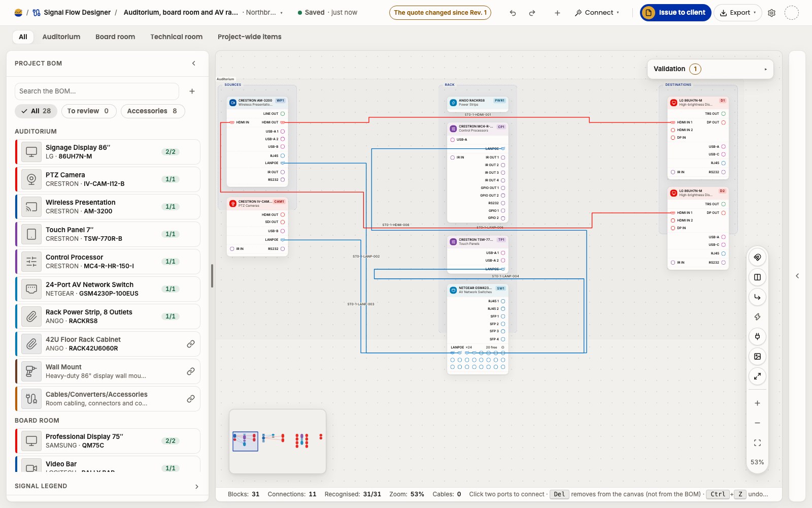Viewport: 812px width, 508px height.
Task: Select the All 28 filter chip
Action: pos(36,111)
